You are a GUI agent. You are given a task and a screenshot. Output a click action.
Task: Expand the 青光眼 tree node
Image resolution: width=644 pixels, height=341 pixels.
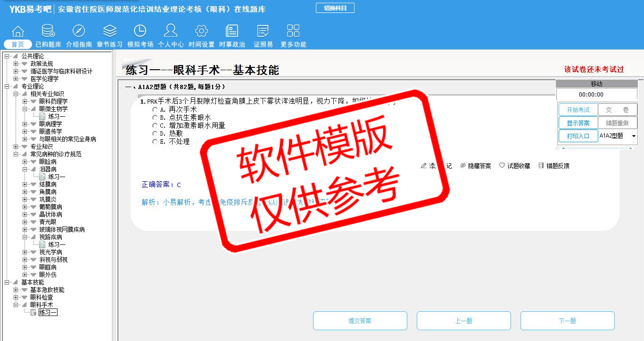[25, 222]
